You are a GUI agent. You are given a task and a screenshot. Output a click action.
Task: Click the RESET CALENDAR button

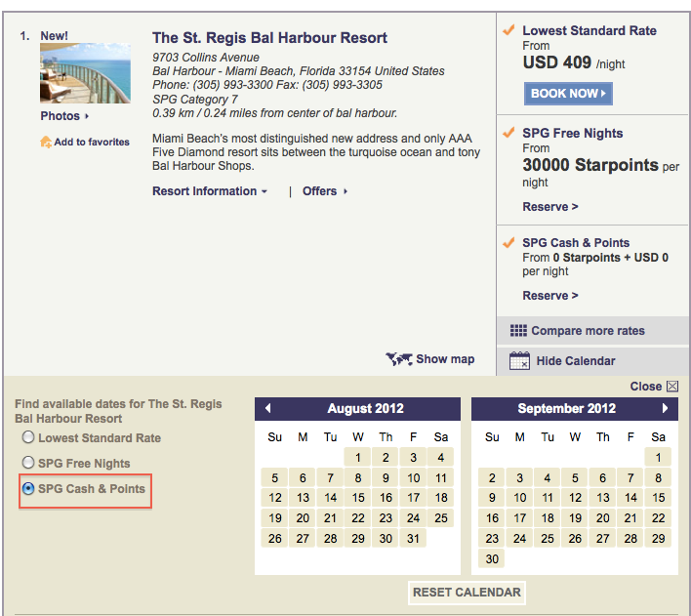pyautogui.click(x=467, y=593)
